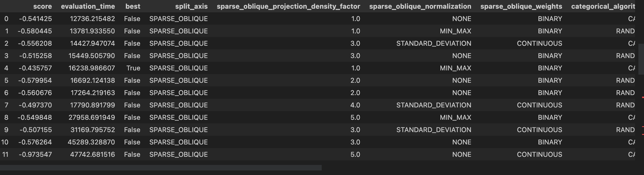Click the score cell -0.973547

click(35, 155)
